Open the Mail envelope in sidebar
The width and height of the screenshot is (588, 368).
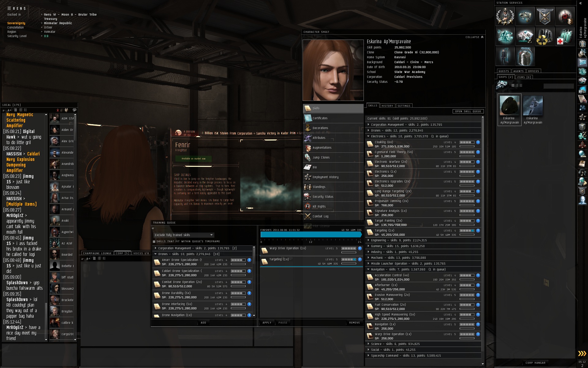click(x=582, y=62)
